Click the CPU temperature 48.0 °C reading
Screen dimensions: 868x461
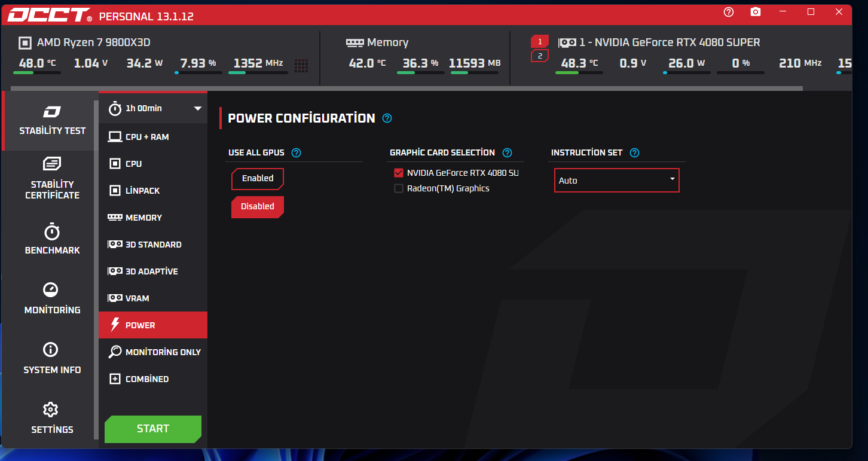(37, 63)
